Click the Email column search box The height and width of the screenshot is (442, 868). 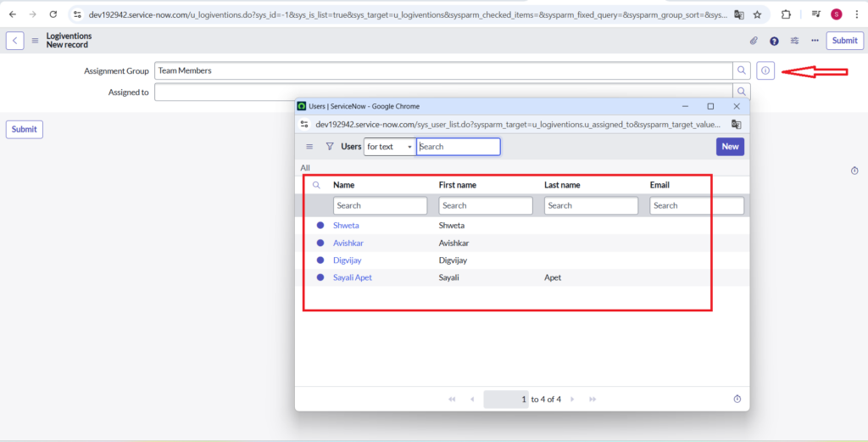point(697,205)
